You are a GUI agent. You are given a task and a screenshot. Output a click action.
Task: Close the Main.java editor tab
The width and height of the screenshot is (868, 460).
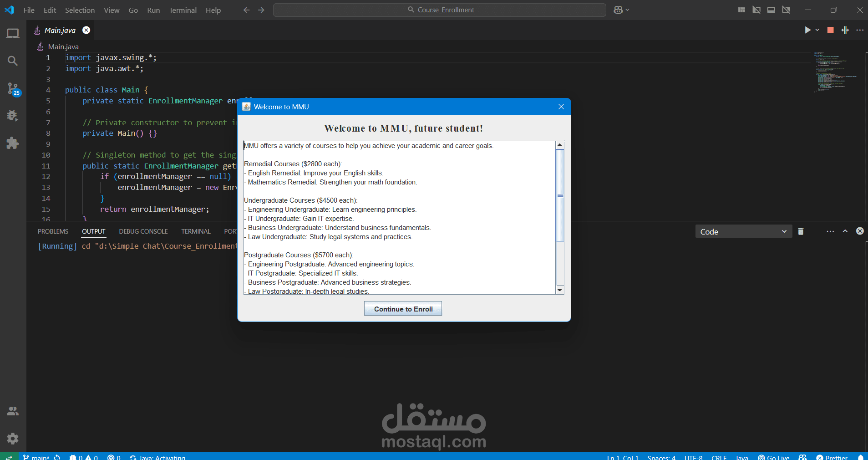coord(86,30)
